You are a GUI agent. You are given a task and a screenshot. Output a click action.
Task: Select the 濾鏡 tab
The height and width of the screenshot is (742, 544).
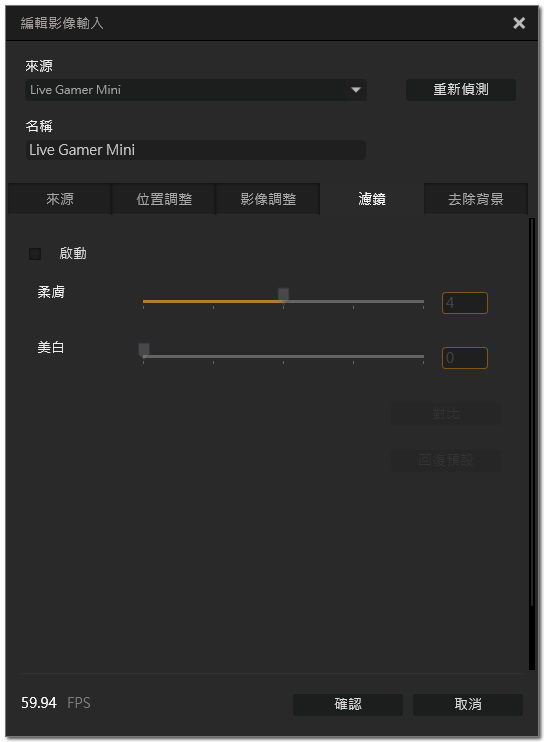pos(372,199)
